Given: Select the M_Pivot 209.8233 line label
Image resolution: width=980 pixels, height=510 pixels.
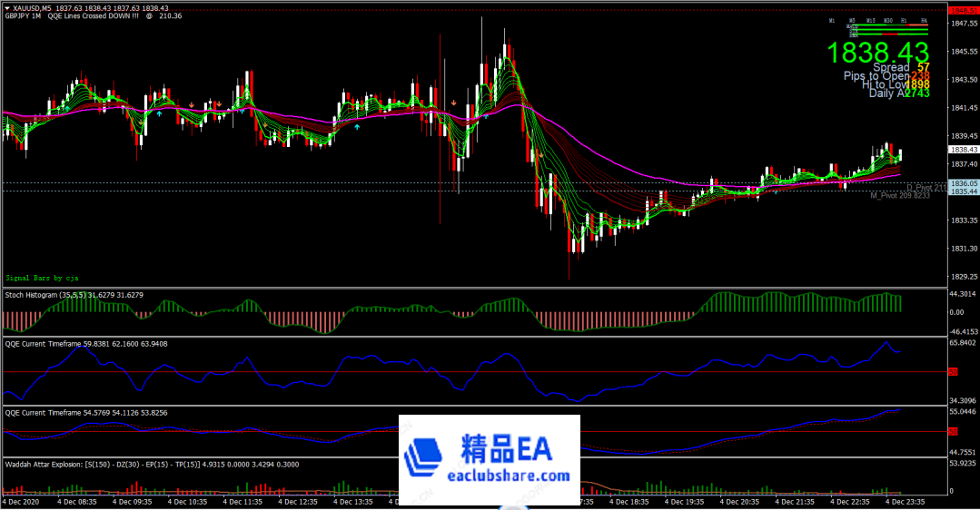Looking at the screenshot, I should pyautogui.click(x=900, y=195).
